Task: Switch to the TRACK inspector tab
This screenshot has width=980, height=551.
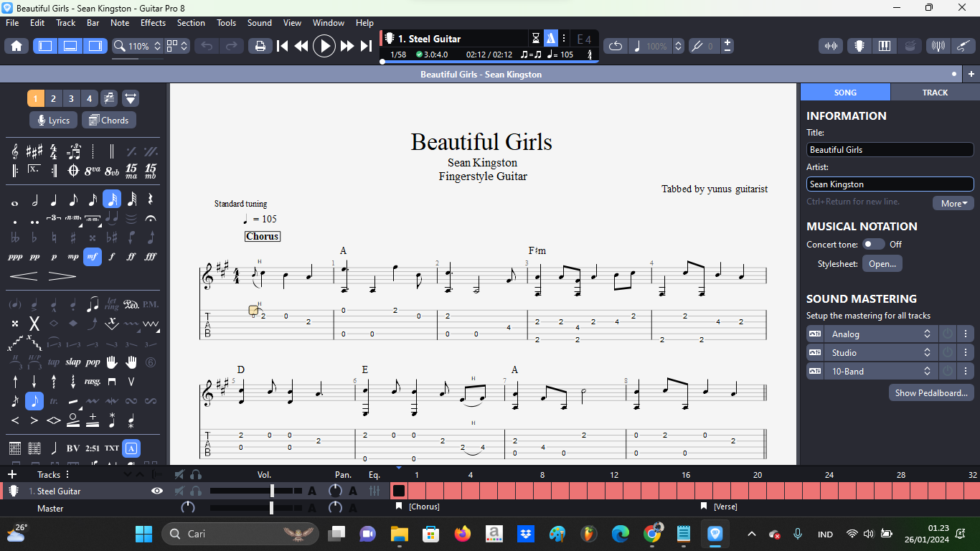Action: tap(935, 92)
